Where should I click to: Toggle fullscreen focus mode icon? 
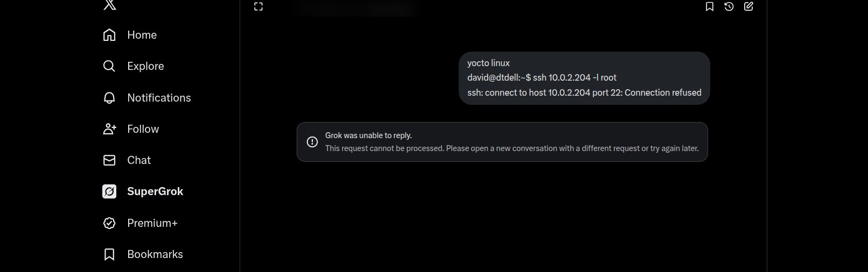(x=258, y=6)
